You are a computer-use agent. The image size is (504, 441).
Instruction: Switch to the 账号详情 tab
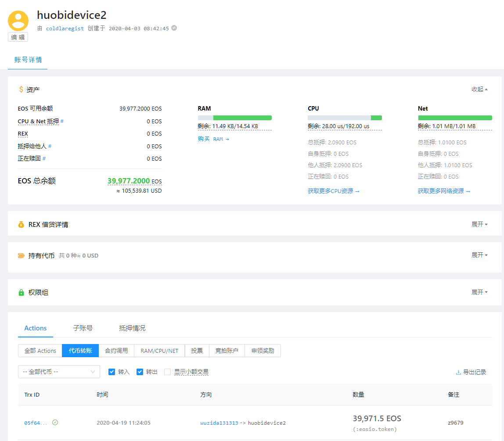point(28,60)
